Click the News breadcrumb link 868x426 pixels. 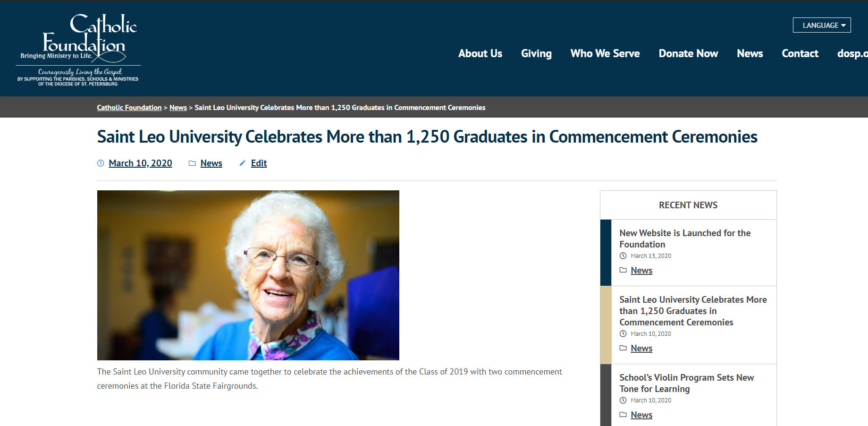178,108
